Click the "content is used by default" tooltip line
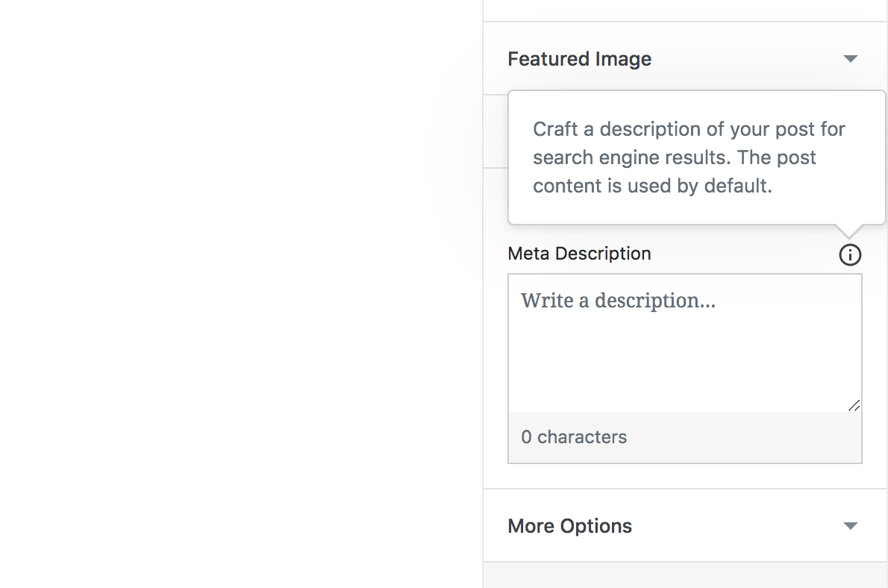 point(652,187)
